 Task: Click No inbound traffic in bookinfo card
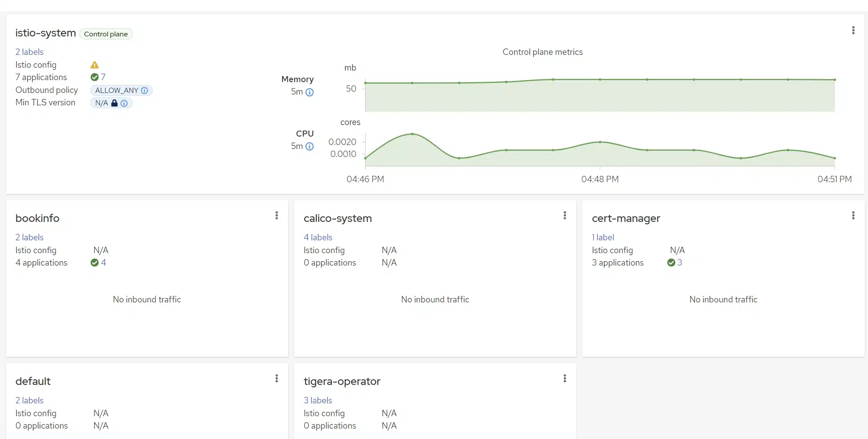147,300
